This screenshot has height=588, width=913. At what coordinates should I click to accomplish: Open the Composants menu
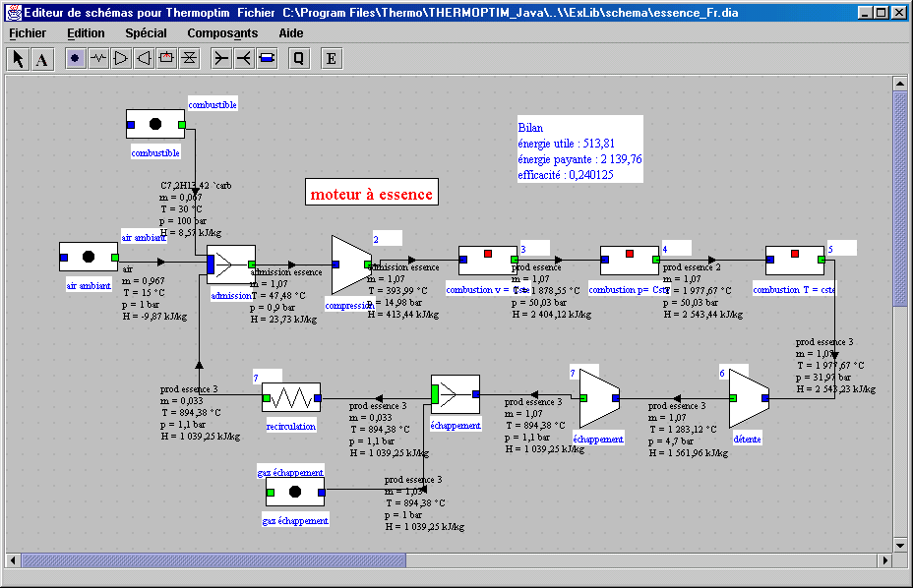coord(222,33)
